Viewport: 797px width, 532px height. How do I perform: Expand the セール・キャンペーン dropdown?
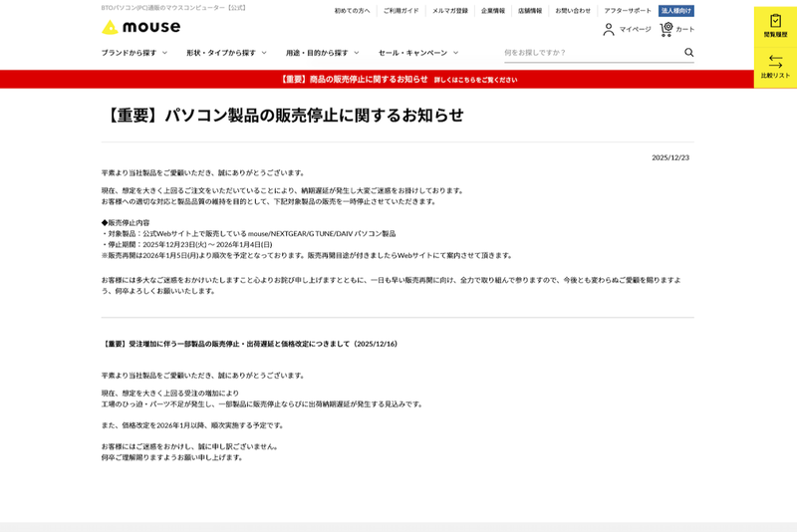point(418,53)
